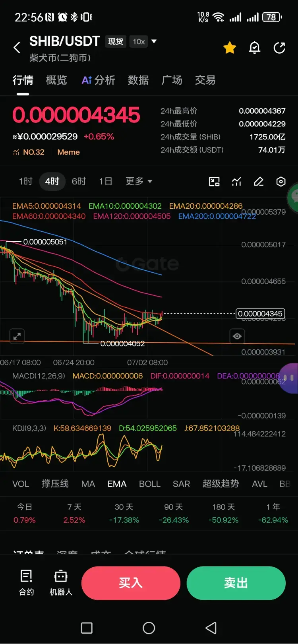Select the 1日 timeframe
298x644 pixels.
pyautogui.click(x=105, y=181)
